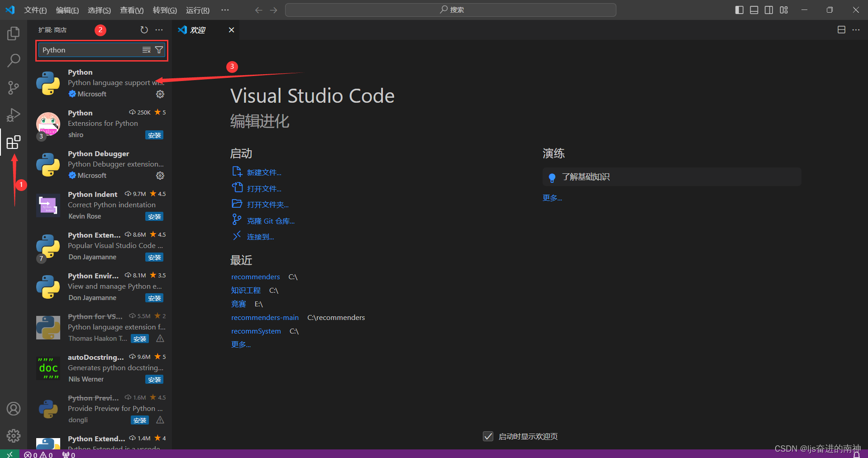Image resolution: width=868 pixels, height=458 pixels.
Task: Open extensions panel more actions menu
Action: point(159,30)
